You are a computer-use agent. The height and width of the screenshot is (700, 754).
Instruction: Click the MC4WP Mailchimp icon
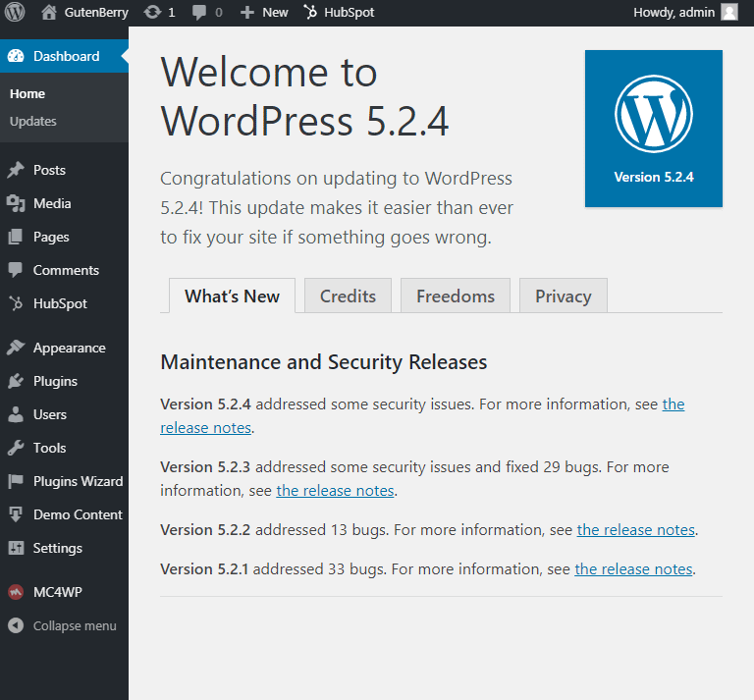tap(16, 592)
